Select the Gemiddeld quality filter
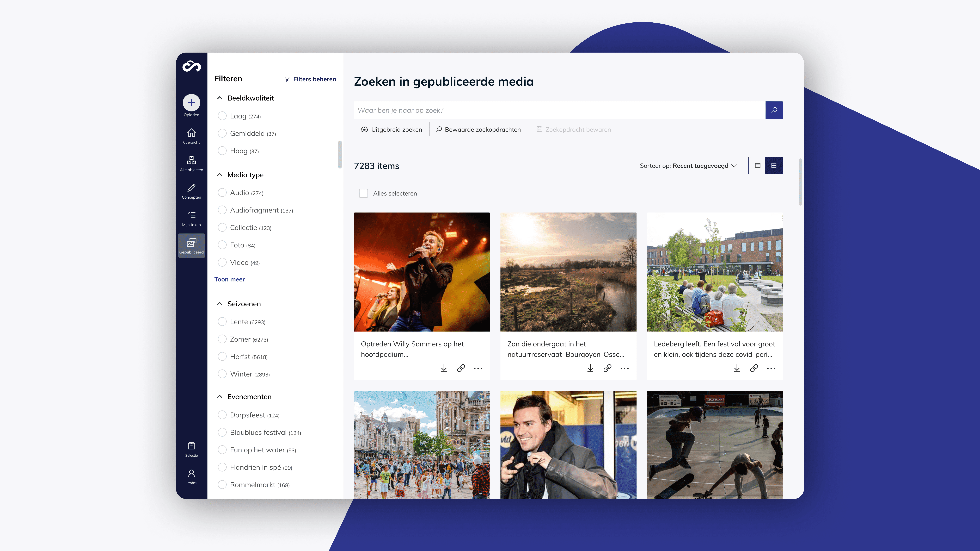This screenshot has height=551, width=980. [222, 133]
